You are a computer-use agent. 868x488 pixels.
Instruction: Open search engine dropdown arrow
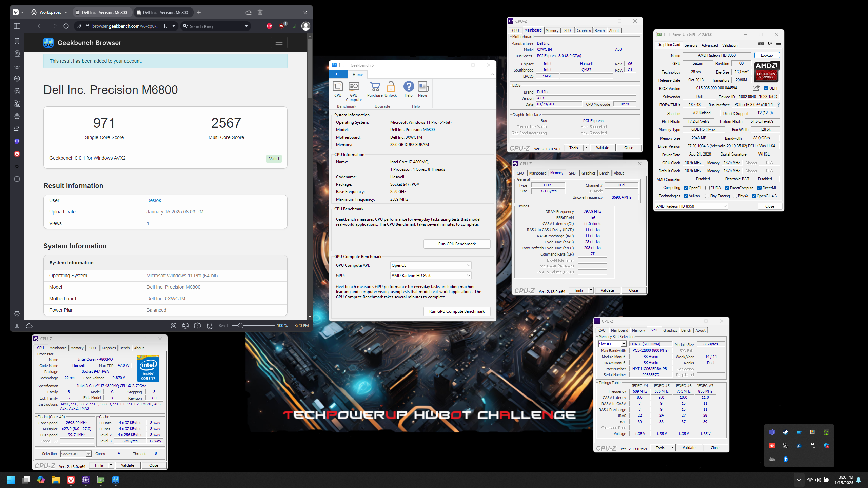(246, 26)
